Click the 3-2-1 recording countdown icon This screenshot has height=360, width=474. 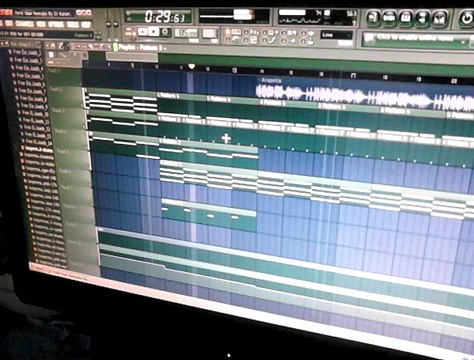255,33
